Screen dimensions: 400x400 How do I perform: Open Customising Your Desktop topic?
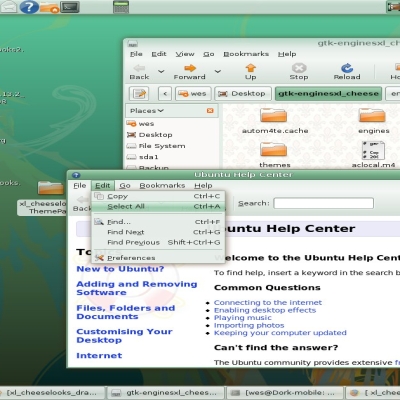pos(124,336)
